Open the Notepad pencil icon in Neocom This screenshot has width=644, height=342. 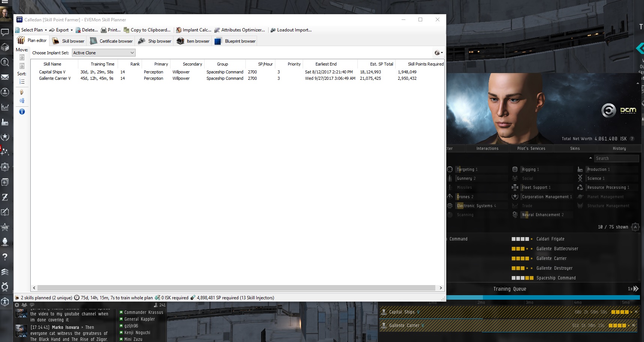(5, 212)
